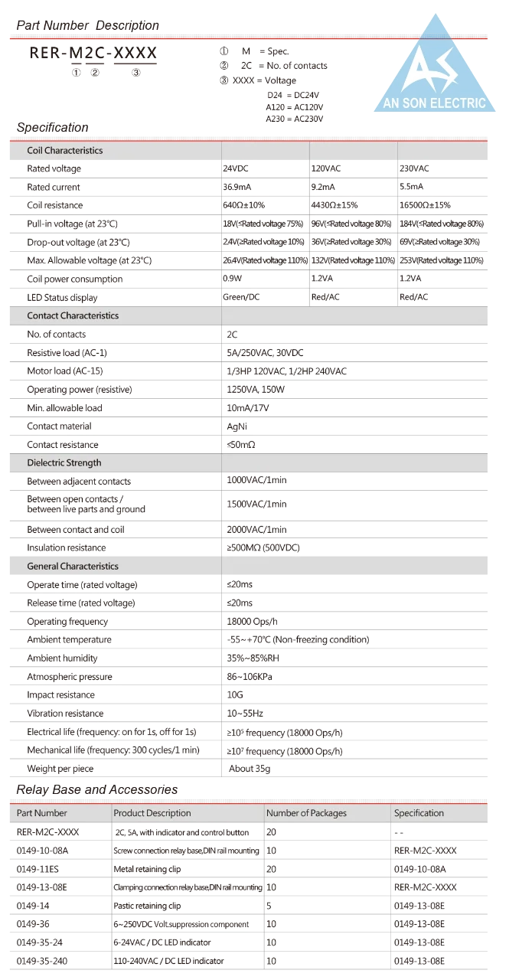This screenshot has width=509, height=980.
Task: Click the AN SON ELECTRIC logo
Action: click(435, 64)
